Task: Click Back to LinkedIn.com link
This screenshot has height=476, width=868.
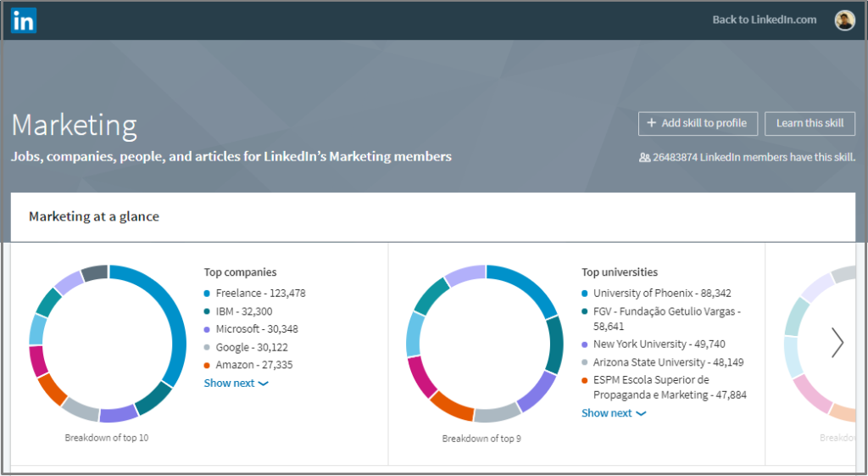Action: [764, 20]
